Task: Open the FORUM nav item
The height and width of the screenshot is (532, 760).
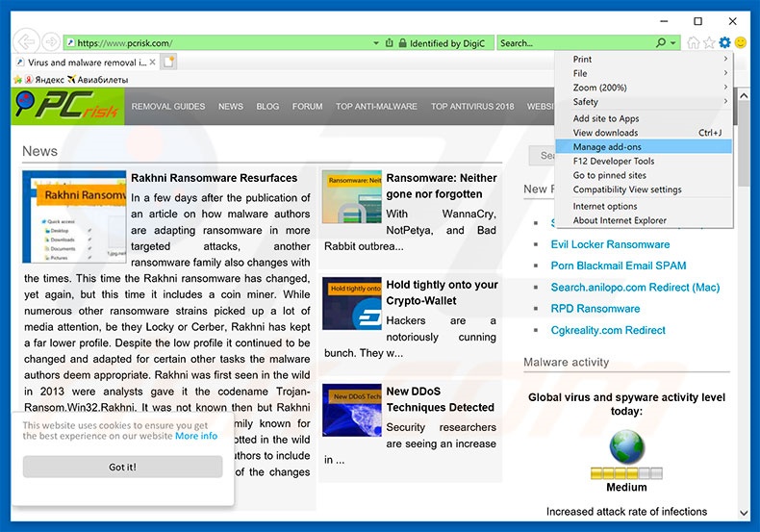Action: pyautogui.click(x=307, y=106)
